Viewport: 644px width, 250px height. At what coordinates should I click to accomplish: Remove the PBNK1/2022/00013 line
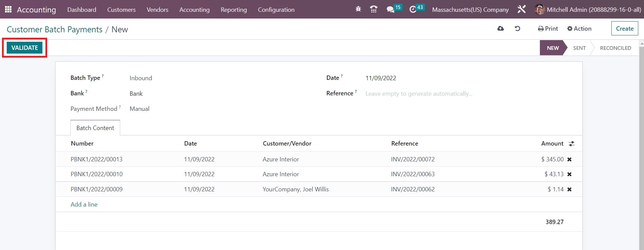click(569, 159)
